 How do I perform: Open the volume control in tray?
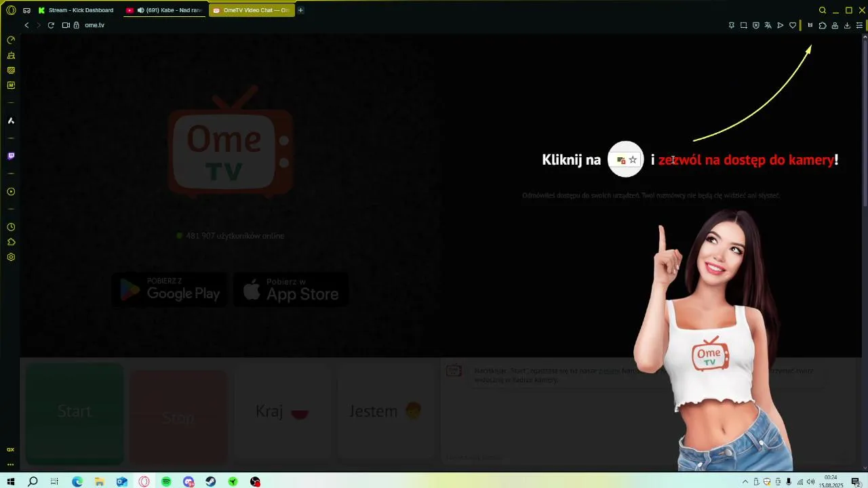click(x=811, y=482)
